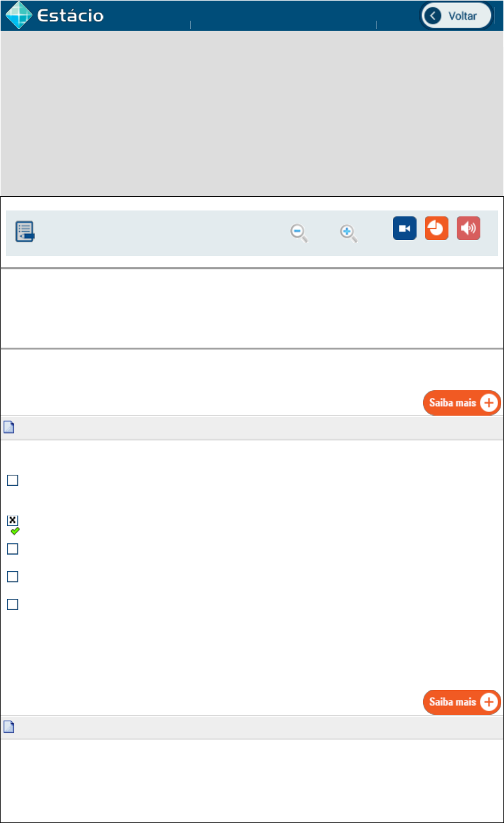Image resolution: width=504 pixels, height=823 pixels.
Task: Click the red speaker audio icon
Action: (469, 228)
